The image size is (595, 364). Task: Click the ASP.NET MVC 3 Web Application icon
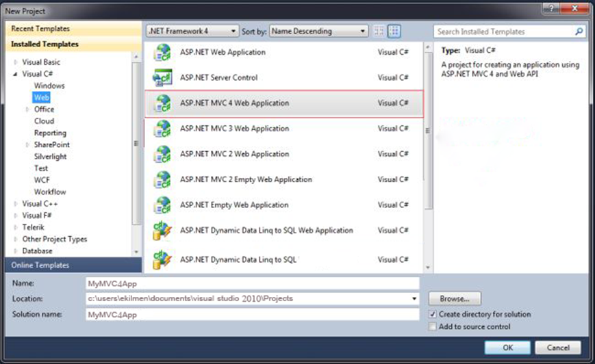pos(162,129)
